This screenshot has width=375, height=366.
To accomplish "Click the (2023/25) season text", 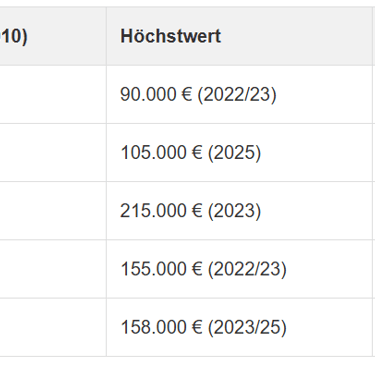I will pyautogui.click(x=247, y=327).
